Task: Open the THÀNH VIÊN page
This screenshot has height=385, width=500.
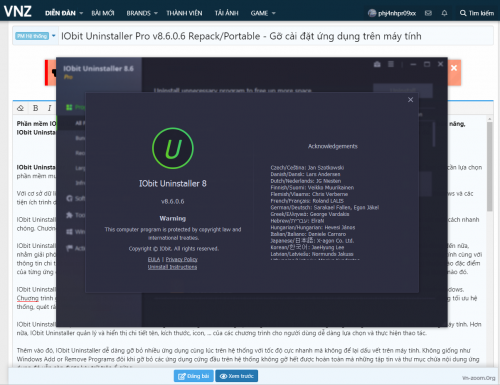Action: (x=184, y=13)
